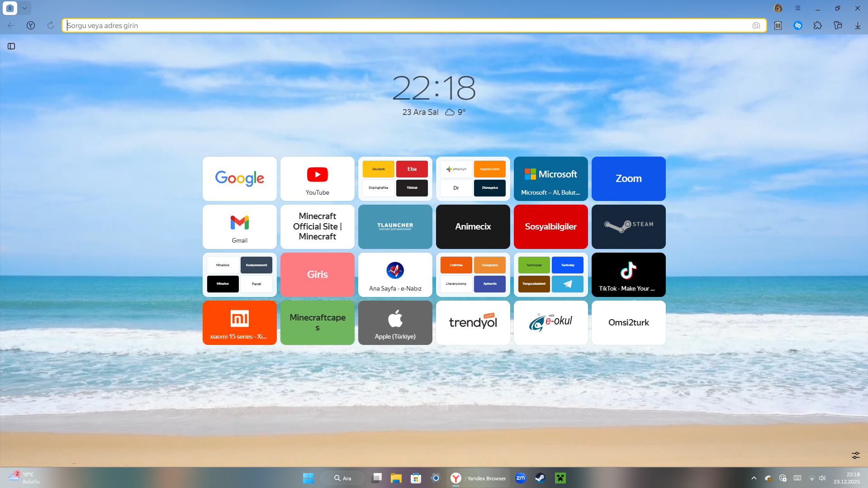
Task: Open Aphernix shortcut in folder tile
Action: pyautogui.click(x=490, y=284)
